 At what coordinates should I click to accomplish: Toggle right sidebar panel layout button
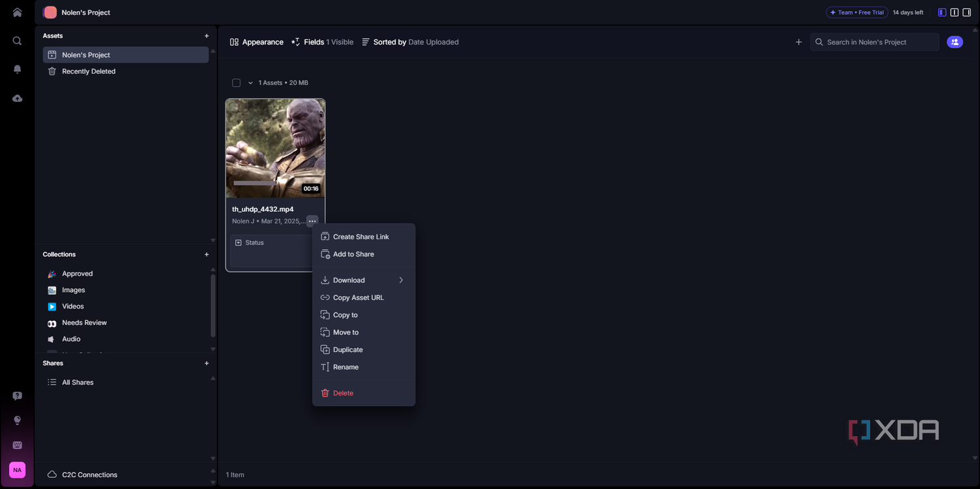click(x=967, y=12)
